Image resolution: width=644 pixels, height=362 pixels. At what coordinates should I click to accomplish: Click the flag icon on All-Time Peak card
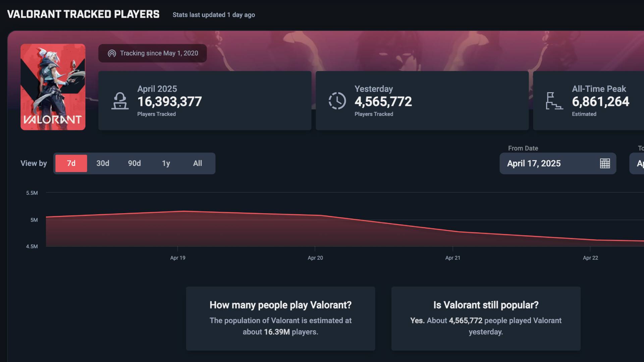coord(554,101)
